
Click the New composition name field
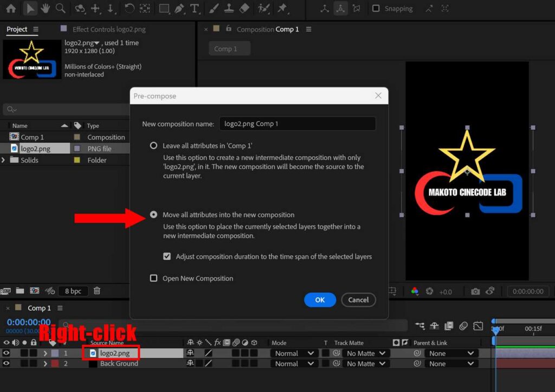pos(298,124)
